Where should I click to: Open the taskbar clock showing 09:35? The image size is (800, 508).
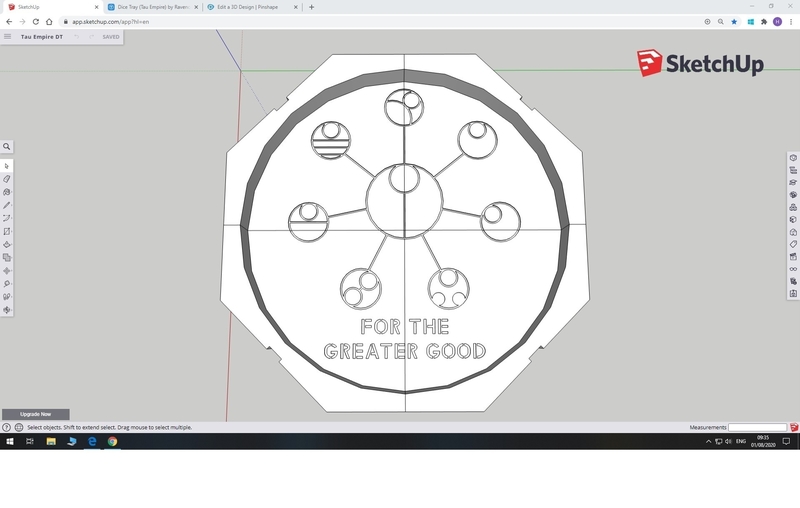click(x=763, y=441)
